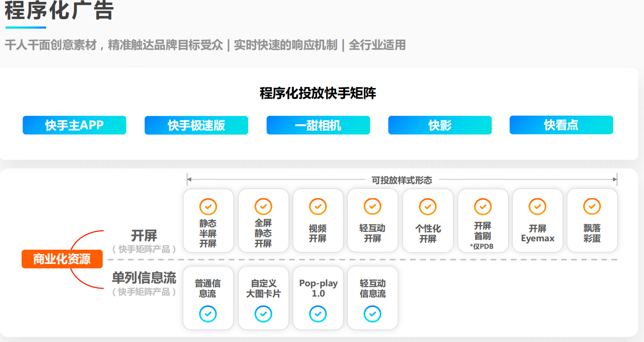Viewport: 644px width, 342px height.
Task: Click （快手矩阵产品）text under 开屏
Action: coord(144,249)
